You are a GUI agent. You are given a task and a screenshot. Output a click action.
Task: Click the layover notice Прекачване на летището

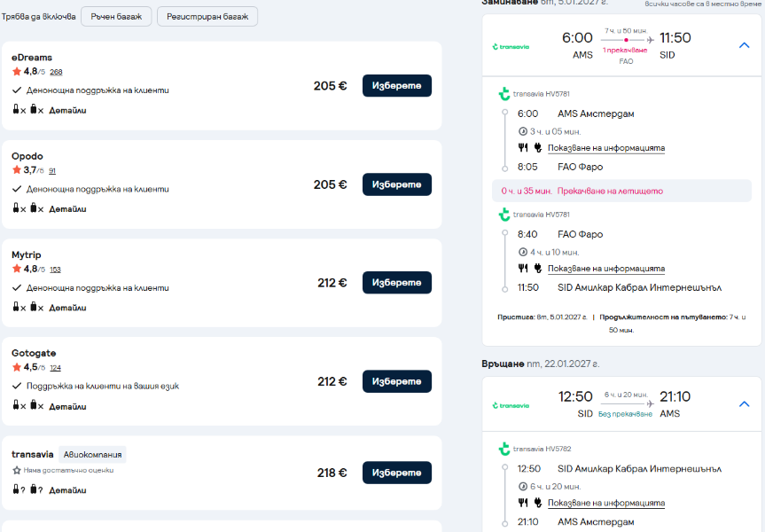click(610, 191)
